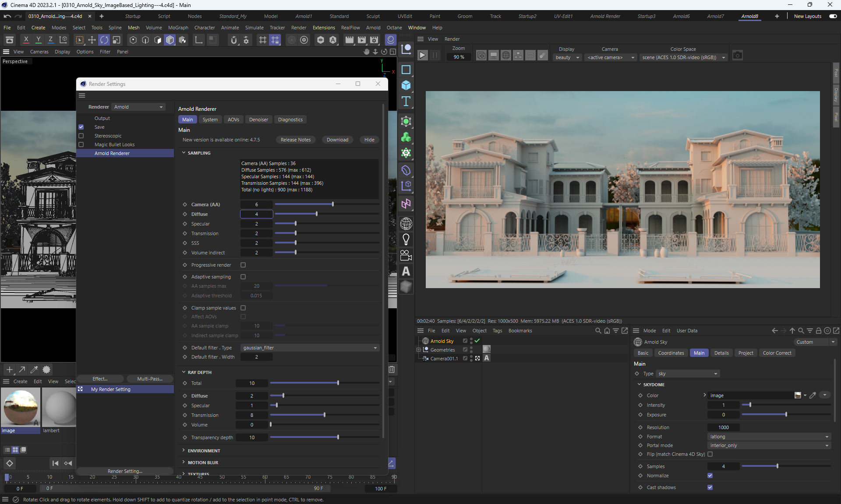Open the Renderer Arnold dropdown
Viewport: 841px width, 504px height.
pyautogui.click(x=138, y=107)
